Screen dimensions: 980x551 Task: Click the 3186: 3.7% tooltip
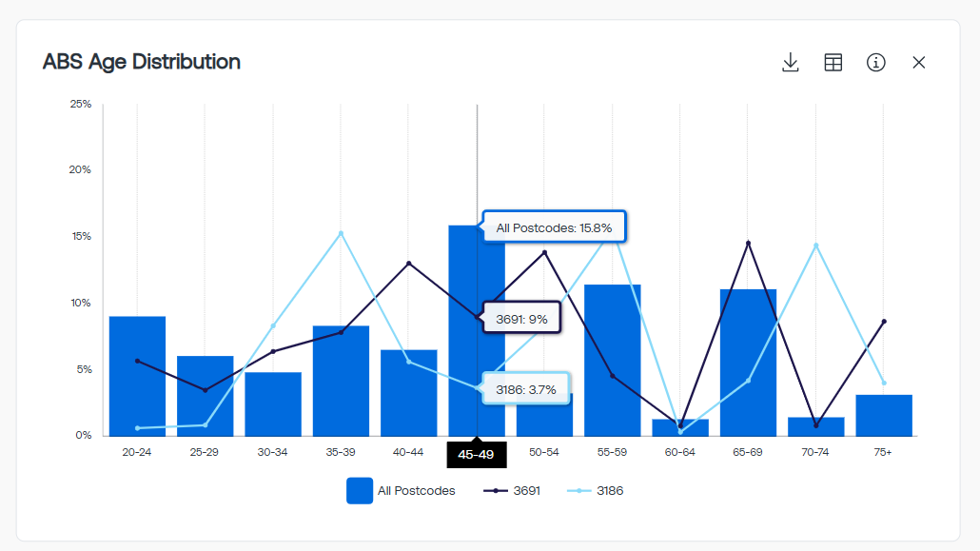(x=525, y=389)
